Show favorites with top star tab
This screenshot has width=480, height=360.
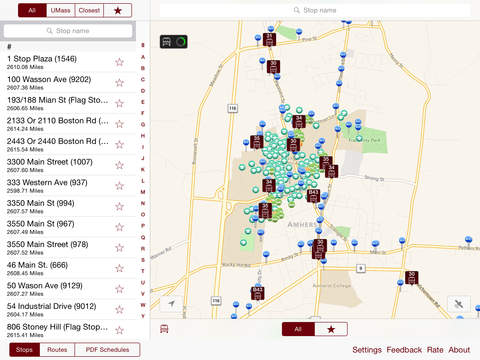tap(118, 10)
